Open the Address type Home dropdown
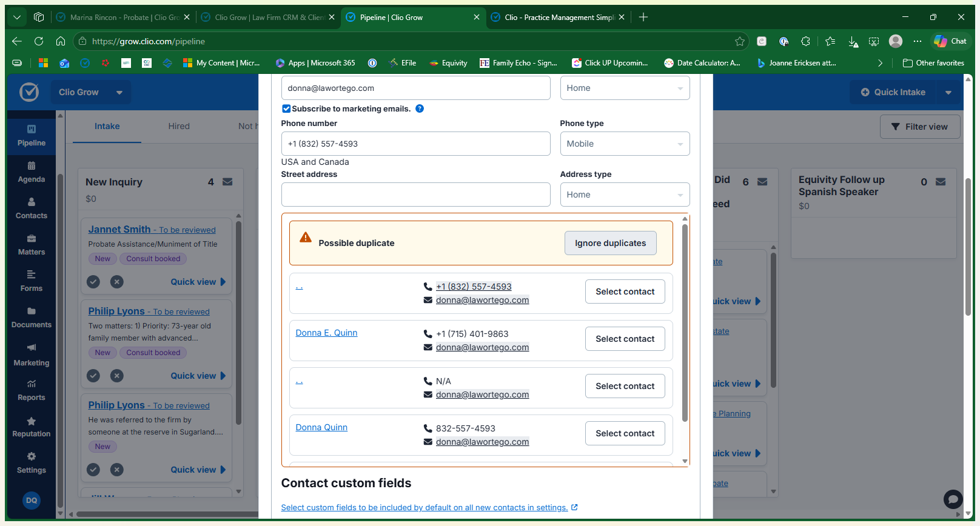Screen dimensions: 980x526 625,195
